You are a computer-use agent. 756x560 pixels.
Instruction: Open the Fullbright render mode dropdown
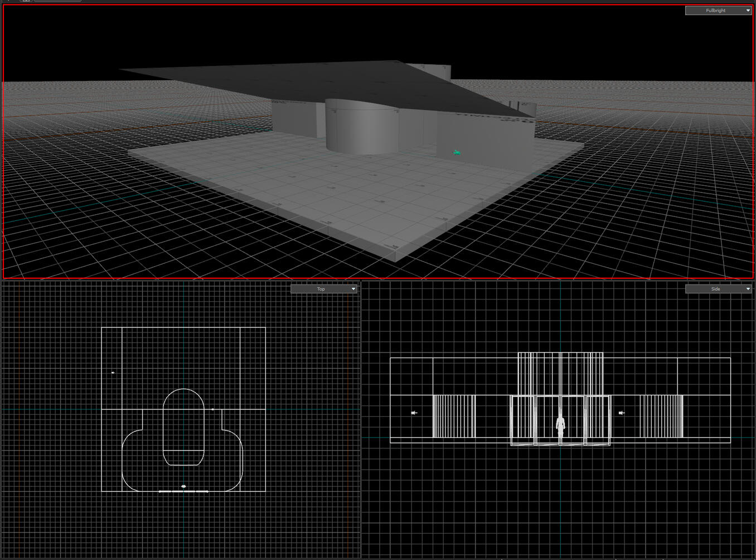point(718,10)
